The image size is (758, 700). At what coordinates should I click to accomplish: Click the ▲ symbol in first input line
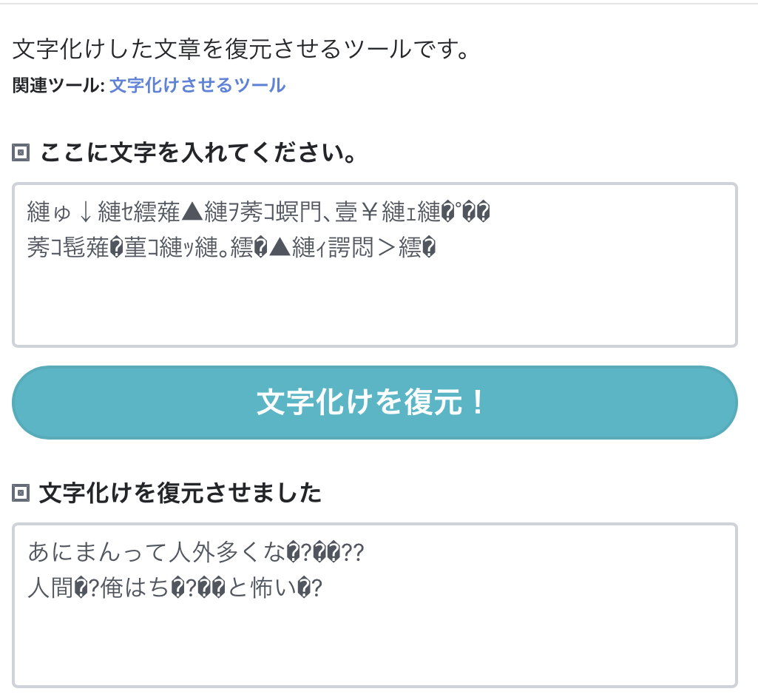(x=193, y=212)
